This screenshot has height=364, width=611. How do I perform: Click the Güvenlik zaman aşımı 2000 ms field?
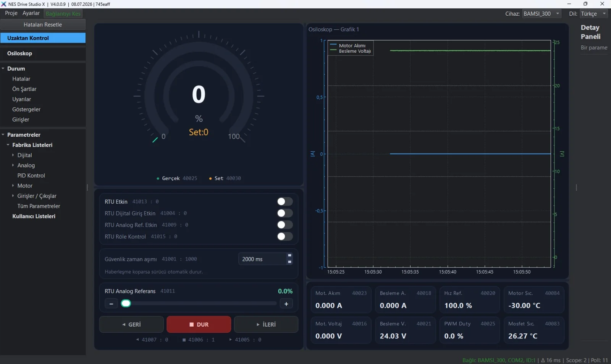(262, 259)
